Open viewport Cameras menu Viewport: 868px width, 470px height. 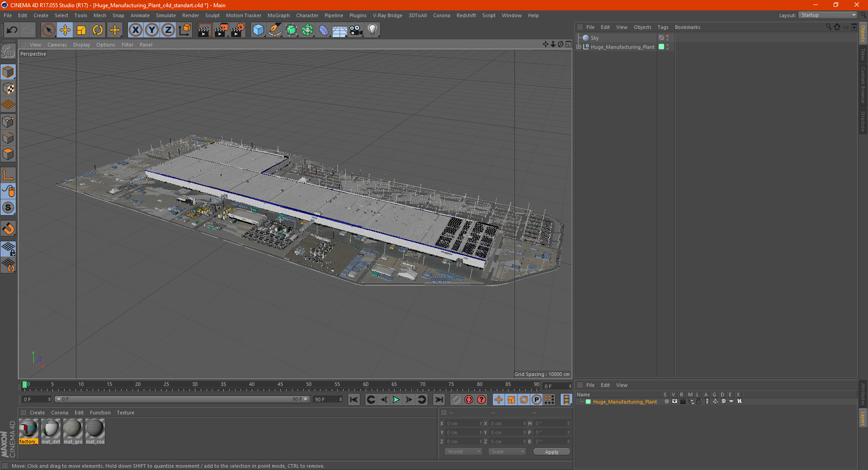pos(57,45)
